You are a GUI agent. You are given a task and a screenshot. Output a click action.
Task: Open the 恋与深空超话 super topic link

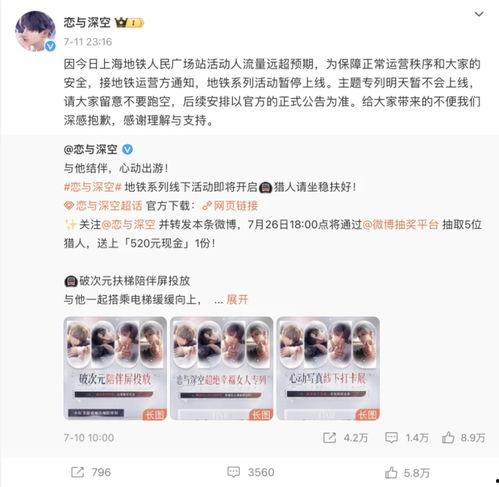(x=103, y=206)
